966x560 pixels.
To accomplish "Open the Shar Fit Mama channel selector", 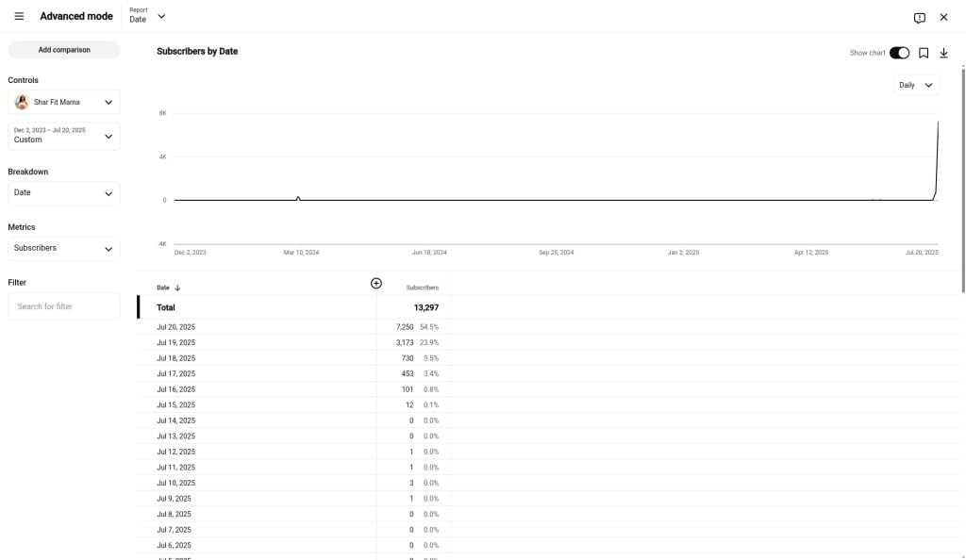I will (x=64, y=102).
